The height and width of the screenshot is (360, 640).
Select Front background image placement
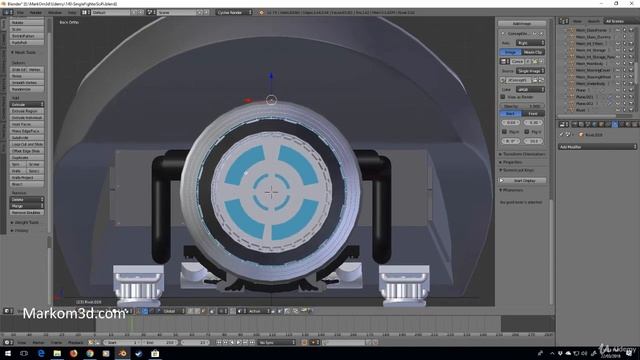(533, 113)
